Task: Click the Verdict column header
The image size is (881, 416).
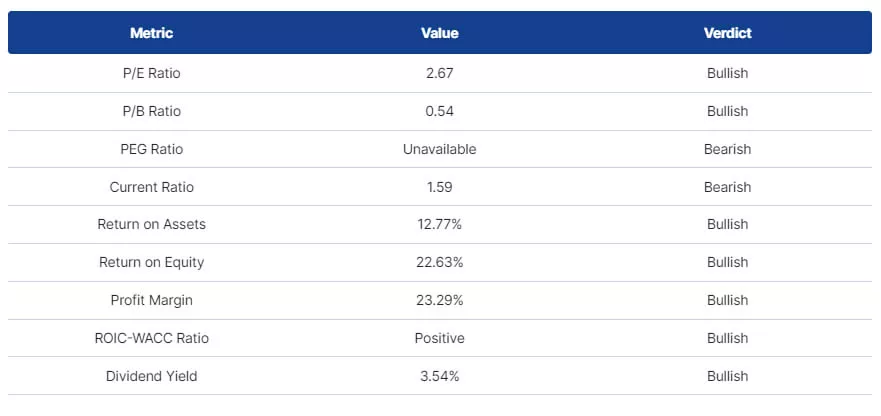Action: click(x=727, y=33)
